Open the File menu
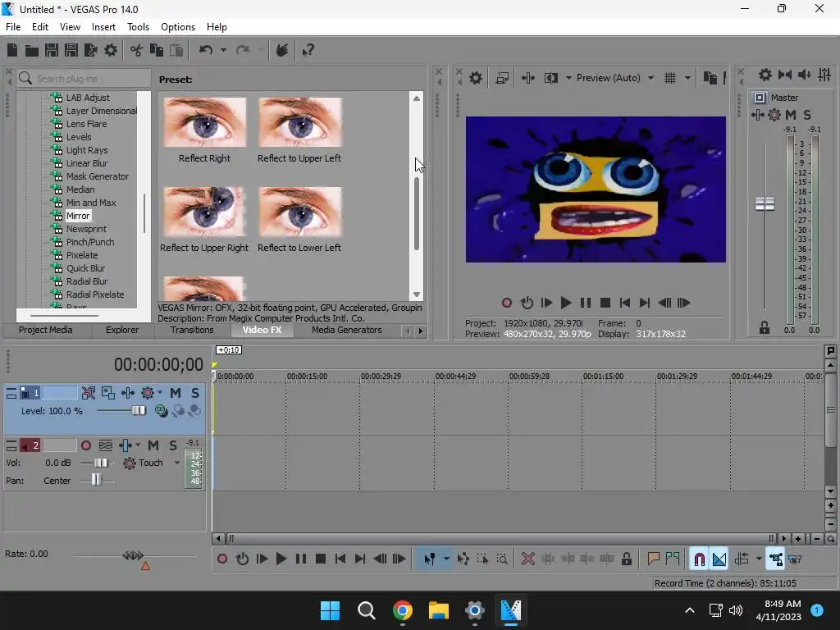Viewport: 840px width, 630px height. (x=13, y=27)
